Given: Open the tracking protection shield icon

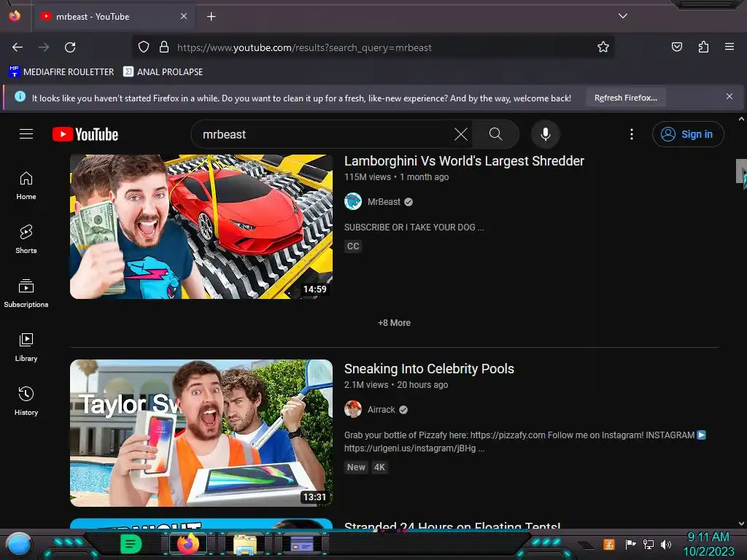Looking at the screenshot, I should click(x=144, y=47).
